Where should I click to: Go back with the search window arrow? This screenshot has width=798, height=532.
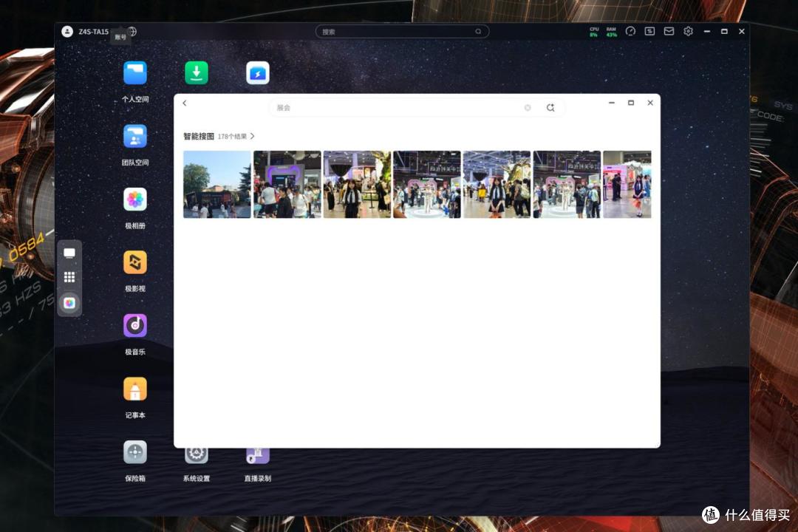(185, 103)
